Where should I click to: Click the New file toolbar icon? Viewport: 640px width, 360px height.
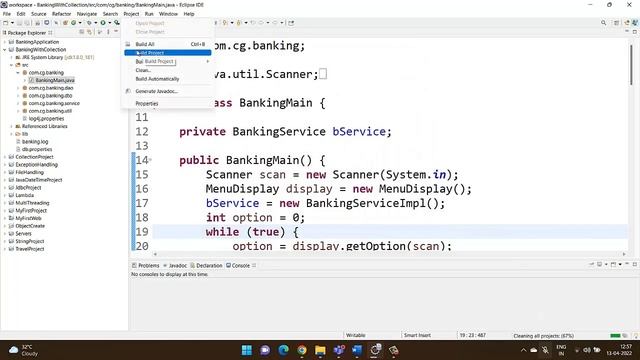(x=6, y=23)
